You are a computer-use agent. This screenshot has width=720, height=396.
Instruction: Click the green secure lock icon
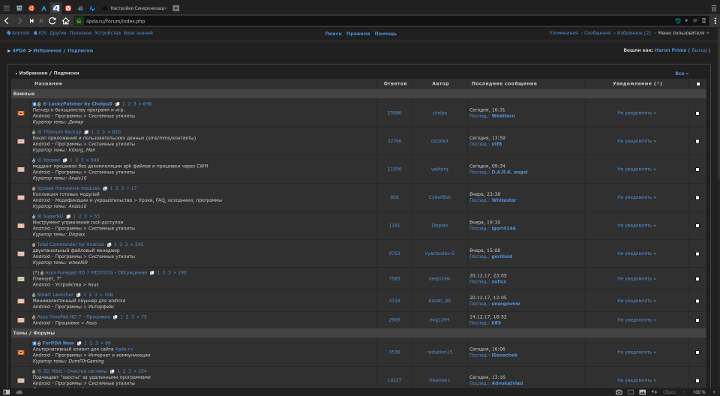79,21
